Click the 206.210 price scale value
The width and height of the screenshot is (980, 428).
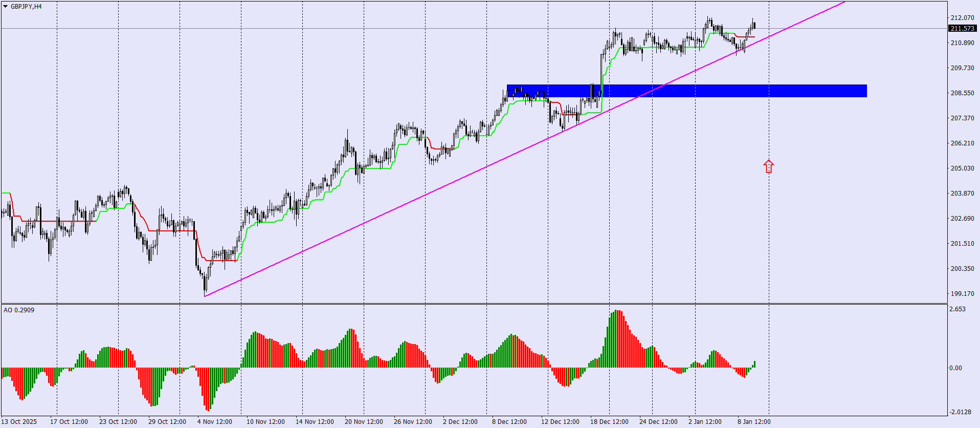coord(963,143)
